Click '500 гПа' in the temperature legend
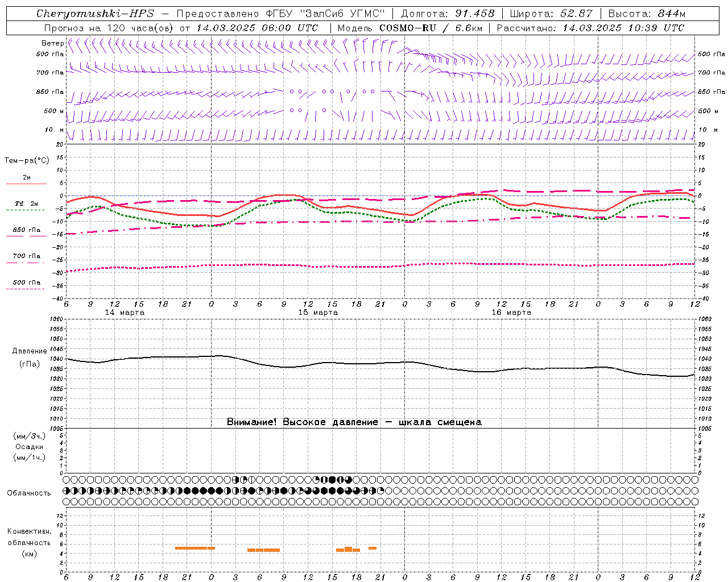 27,282
